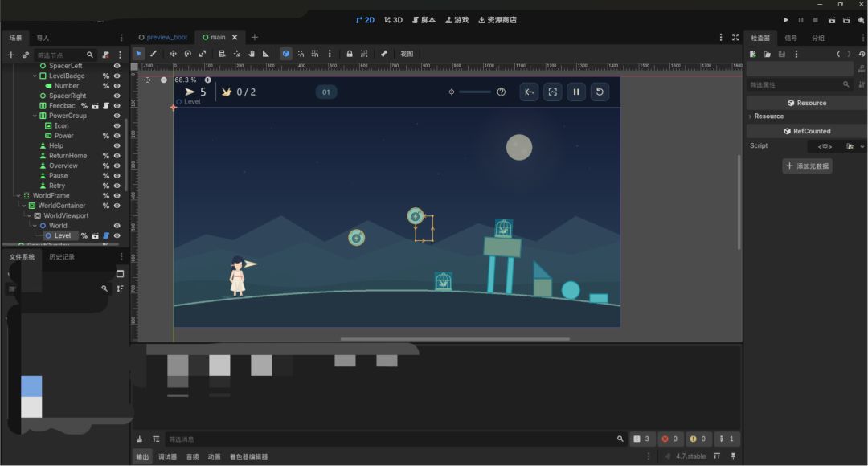Select the Rotate mode tool
This screenshot has height=466, width=868.
(187, 54)
